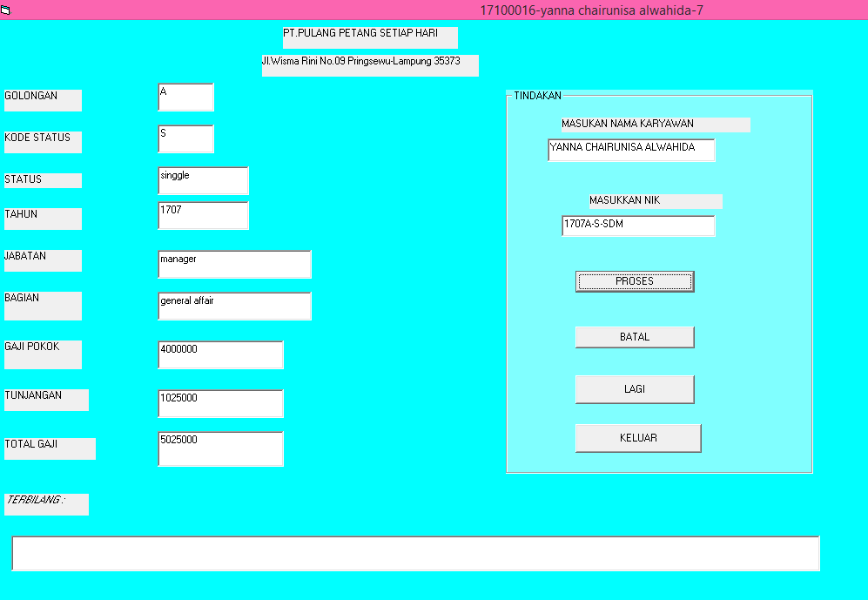Viewport: 868px width, 600px height.
Task: Click the MASUKAN NAMA KARYAWAN label
Action: pos(656,125)
